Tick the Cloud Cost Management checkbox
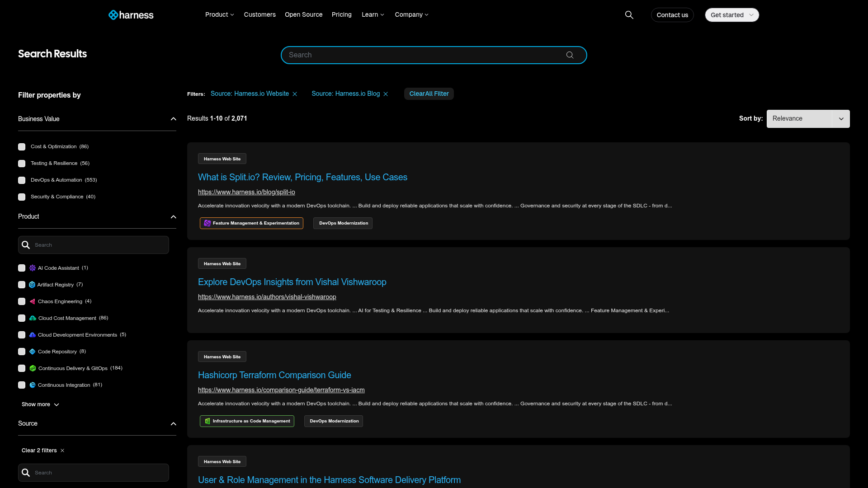Viewport: 868px width, 488px height. pyautogui.click(x=22, y=318)
